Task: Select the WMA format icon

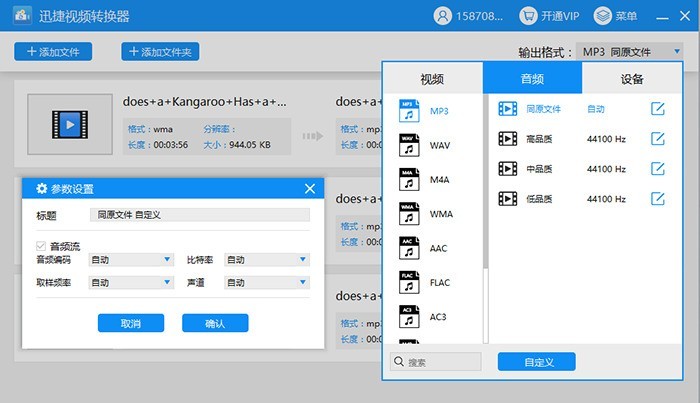Action: click(x=409, y=214)
